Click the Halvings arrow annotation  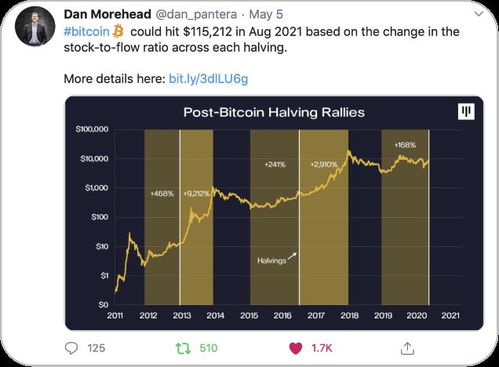[277, 259]
